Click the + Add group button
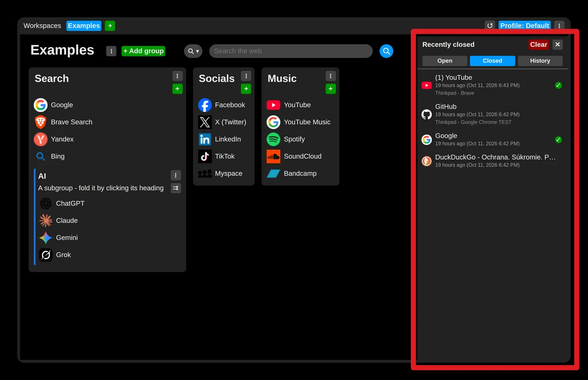 click(143, 51)
